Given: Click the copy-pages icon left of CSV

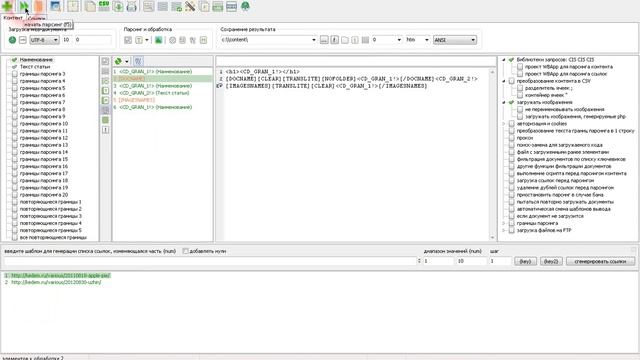Looking at the screenshot, I should point(90,6).
